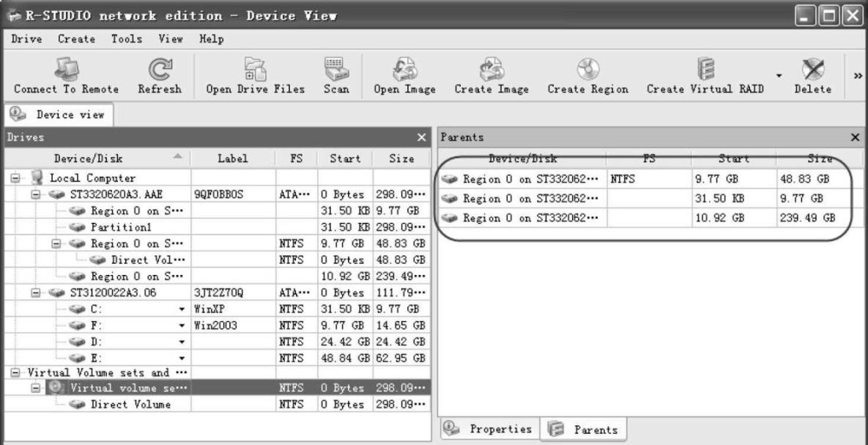Click the Connect To Remote toolbar icon

point(65,70)
